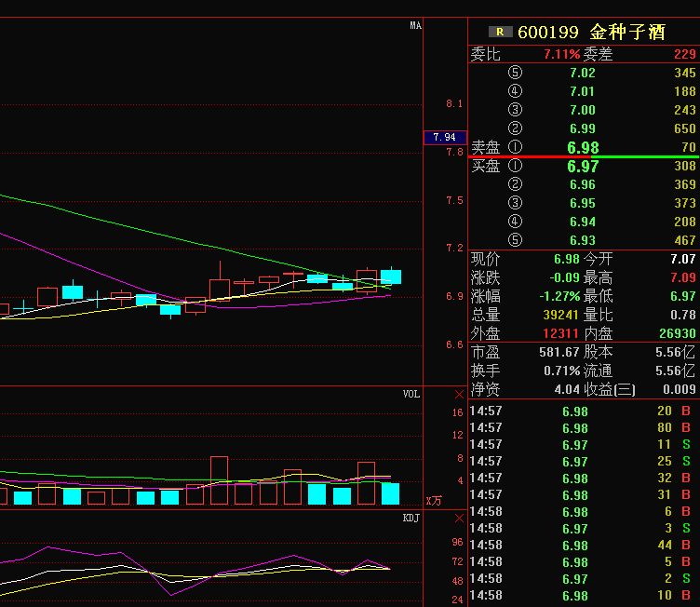Click the 量比 value 0.78
This screenshot has height=607, width=700.
683,315
